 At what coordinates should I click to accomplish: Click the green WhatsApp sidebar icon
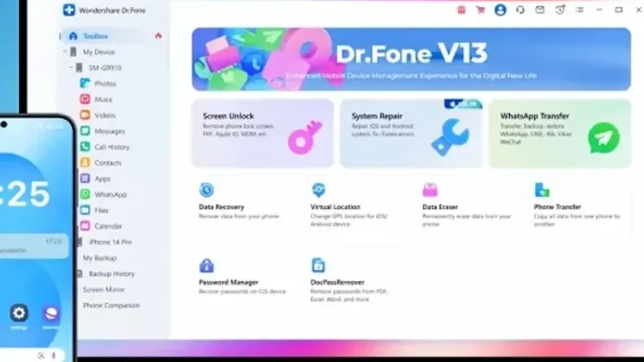[85, 194]
